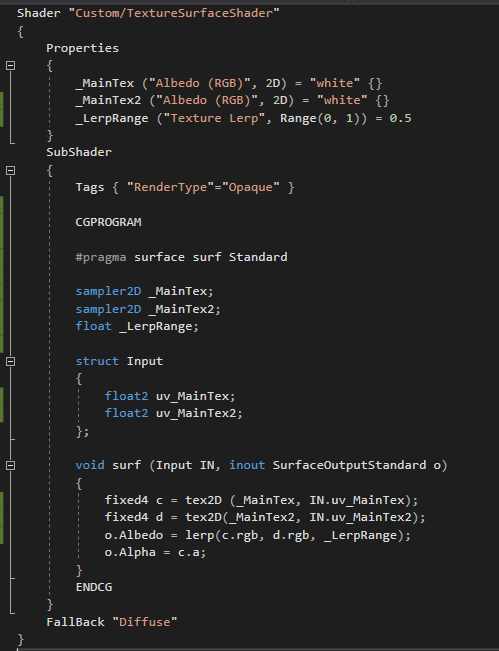Collapse the void surf function fold marker
Image resolution: width=499 pixels, height=651 pixels.
pyautogui.click(x=11, y=466)
